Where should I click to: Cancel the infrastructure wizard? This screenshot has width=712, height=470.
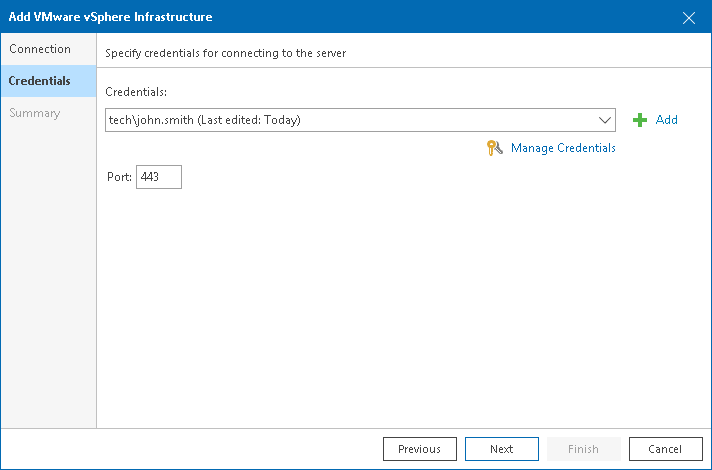[666, 449]
